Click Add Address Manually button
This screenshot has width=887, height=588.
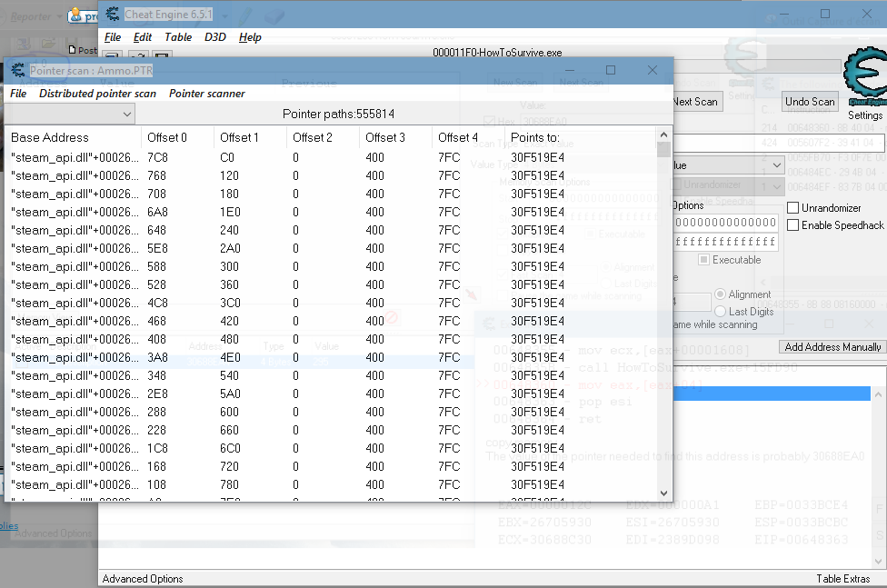[x=832, y=347]
